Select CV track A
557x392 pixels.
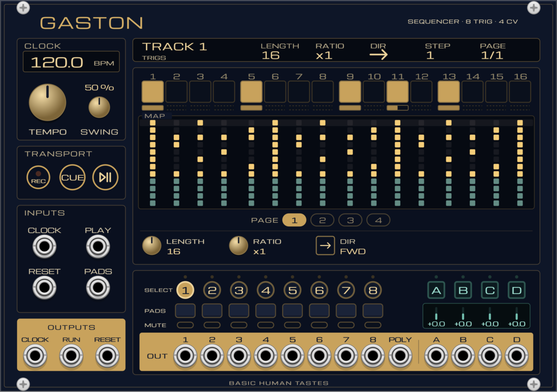436,290
